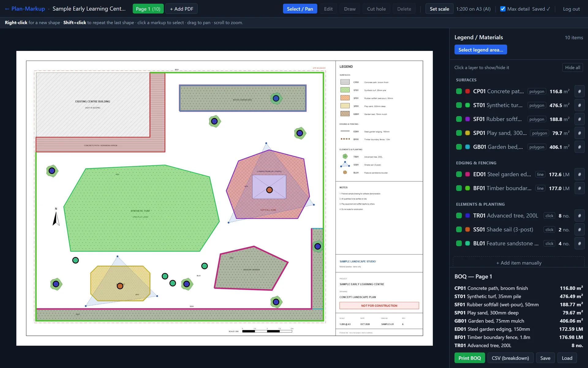Go back via the Plan-Markup link
This screenshot has width=588, height=368.
(x=25, y=9)
